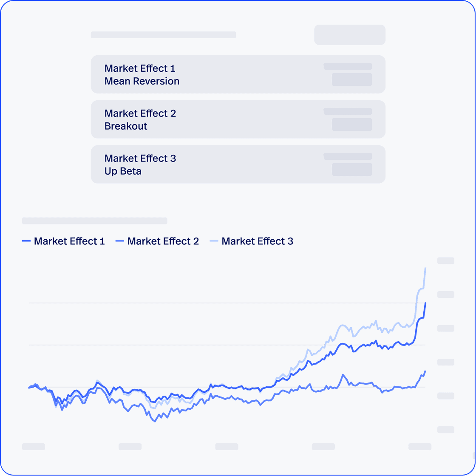This screenshot has height=476, width=476.
Task: Click the leftmost x-axis label placeholder
Action: click(34, 447)
